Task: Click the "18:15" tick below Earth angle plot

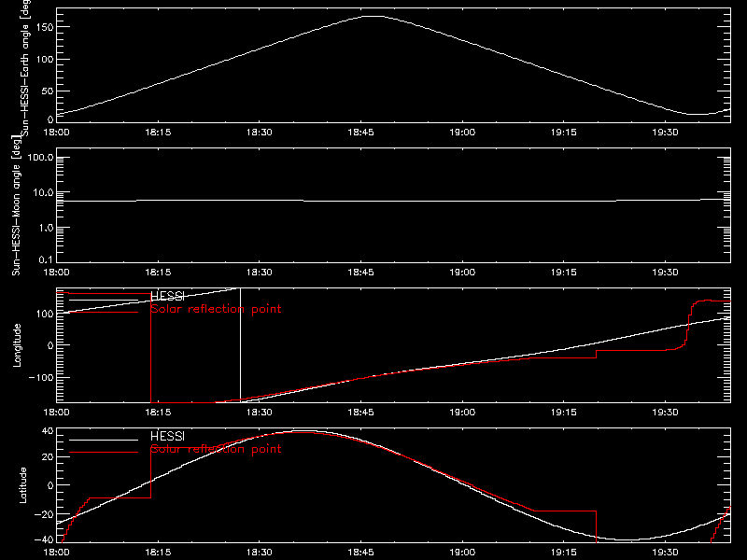Action: click(158, 133)
